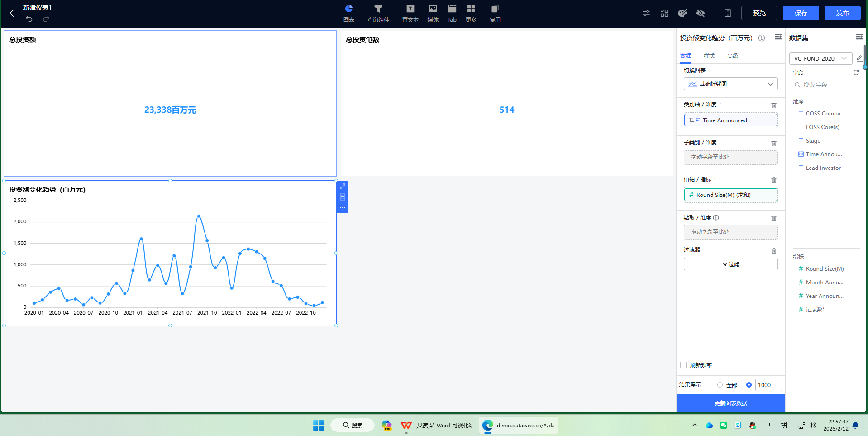Clear the 钻取 / 维度 section with trash icon
The height and width of the screenshot is (436, 868).
(774, 218)
